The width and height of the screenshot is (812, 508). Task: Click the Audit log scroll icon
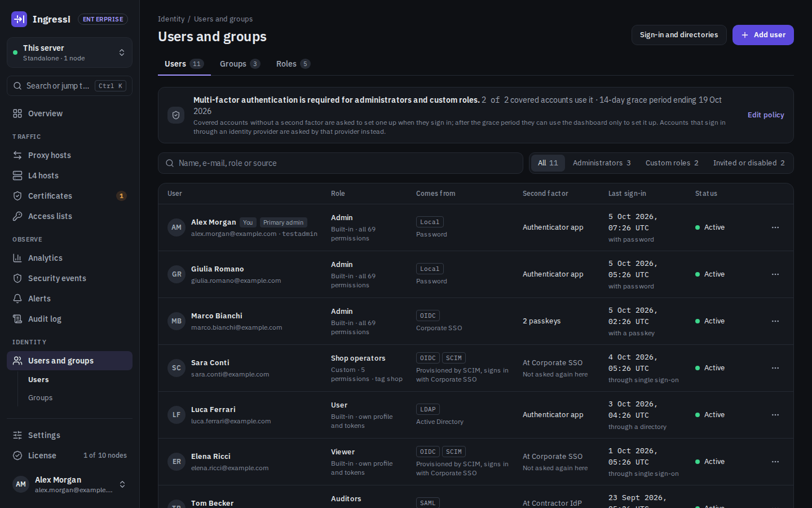click(17, 319)
